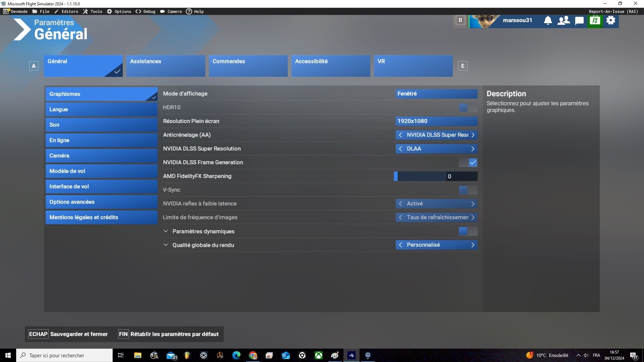Open Outlook from taskbar

pos(285,355)
